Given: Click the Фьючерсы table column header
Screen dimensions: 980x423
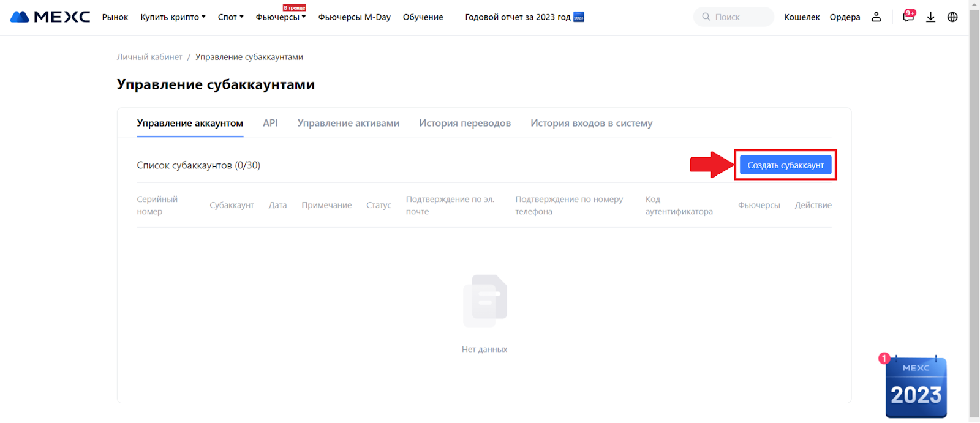Looking at the screenshot, I should [759, 205].
